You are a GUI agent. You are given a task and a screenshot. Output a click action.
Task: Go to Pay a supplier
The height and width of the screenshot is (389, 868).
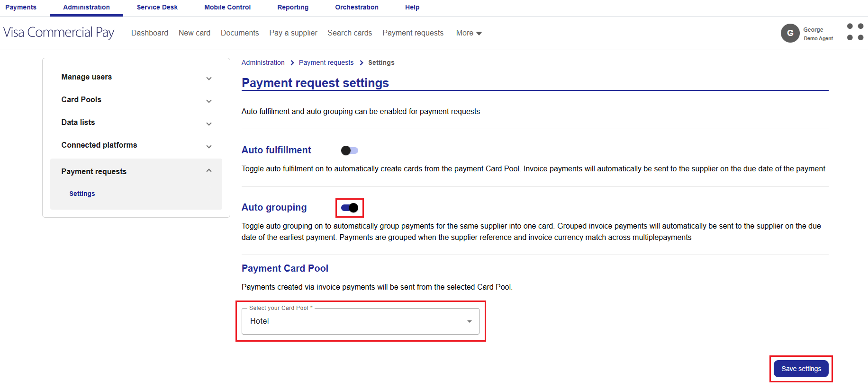click(x=293, y=33)
